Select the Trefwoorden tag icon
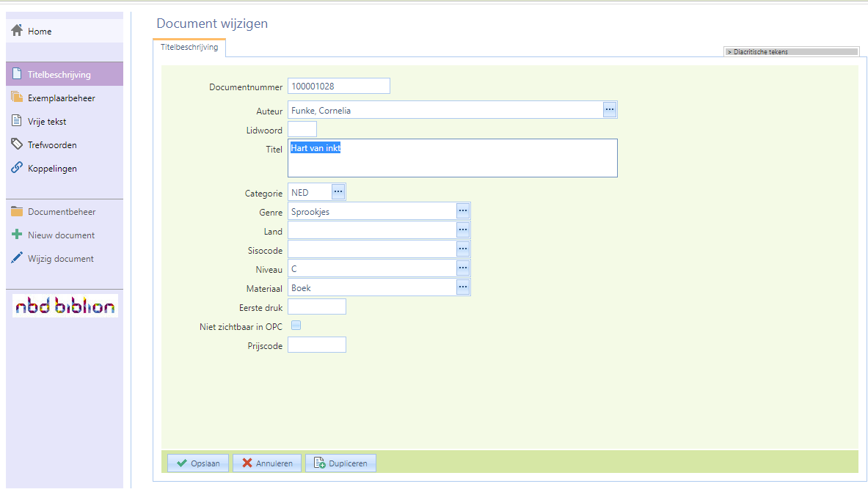Image resolution: width=868 pixels, height=492 pixels. point(17,144)
